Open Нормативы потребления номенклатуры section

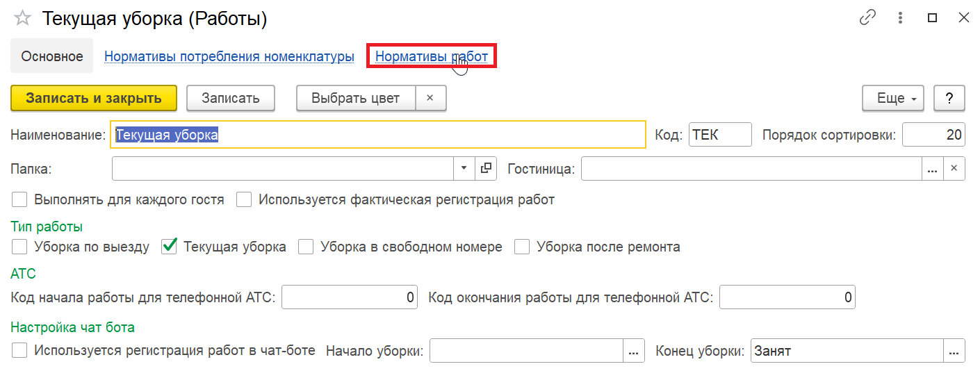pos(229,56)
